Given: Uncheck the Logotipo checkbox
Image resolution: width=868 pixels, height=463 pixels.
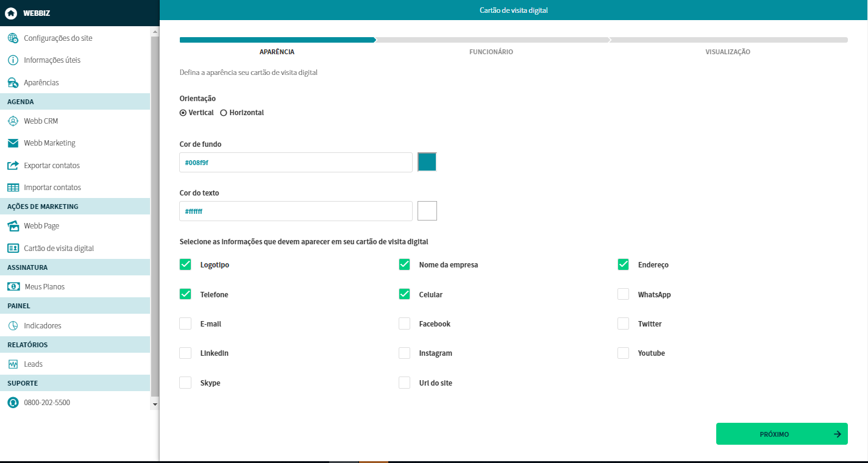Looking at the screenshot, I should [185, 265].
